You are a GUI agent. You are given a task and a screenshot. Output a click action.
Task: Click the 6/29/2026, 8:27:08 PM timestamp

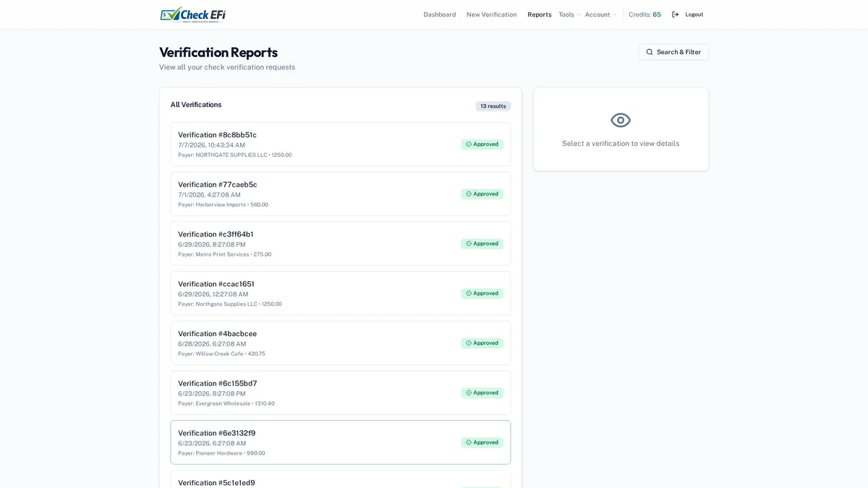tap(212, 244)
